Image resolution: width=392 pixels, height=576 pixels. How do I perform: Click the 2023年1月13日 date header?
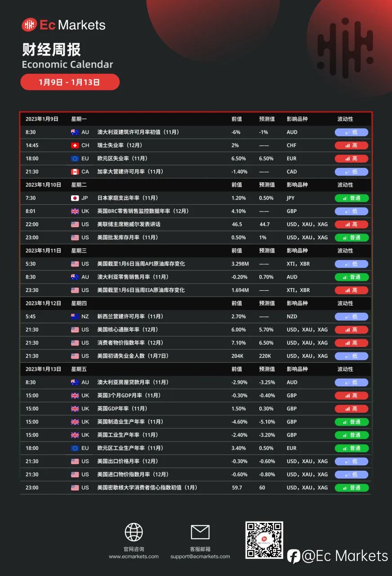(43, 369)
